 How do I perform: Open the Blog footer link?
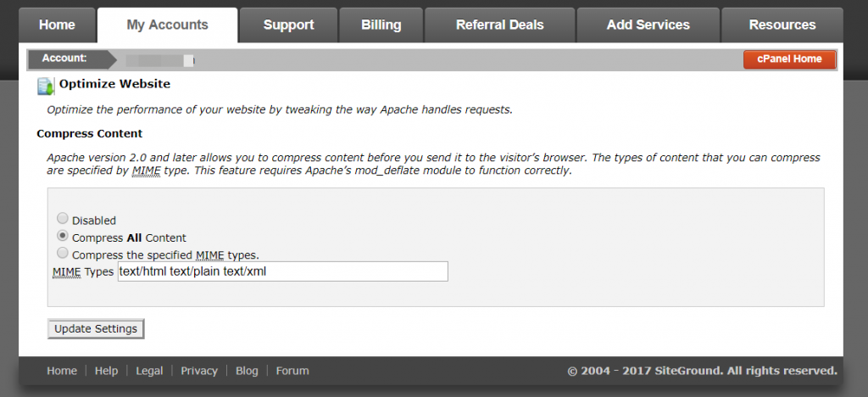tap(247, 371)
